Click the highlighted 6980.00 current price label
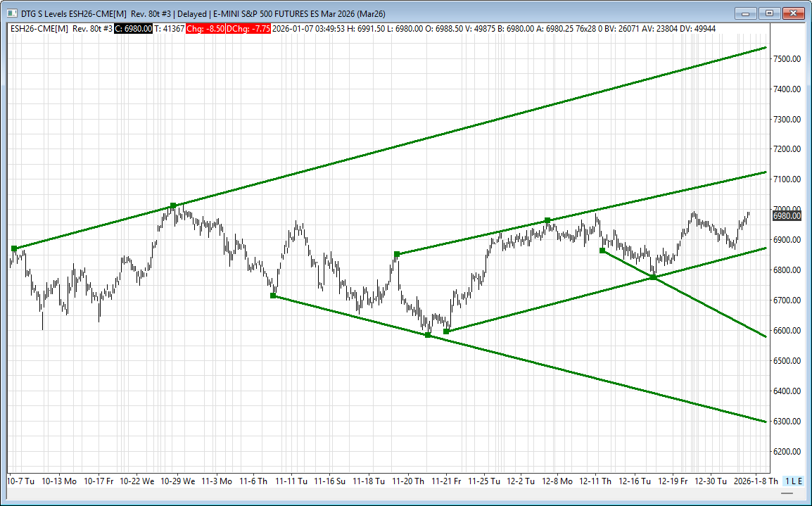This screenshot has height=506, width=812. [x=787, y=216]
